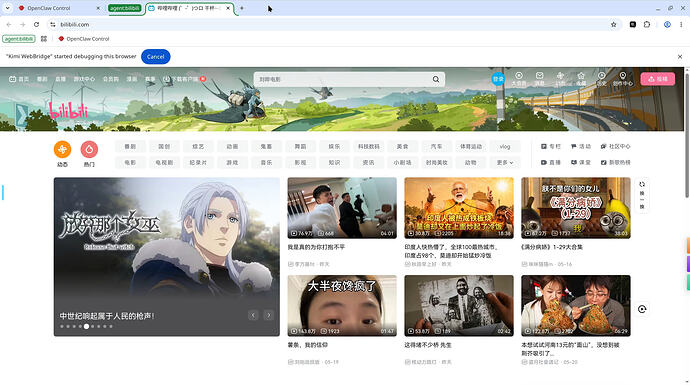
Task: Open the Chrome profile icon
Action: [x=667, y=25]
